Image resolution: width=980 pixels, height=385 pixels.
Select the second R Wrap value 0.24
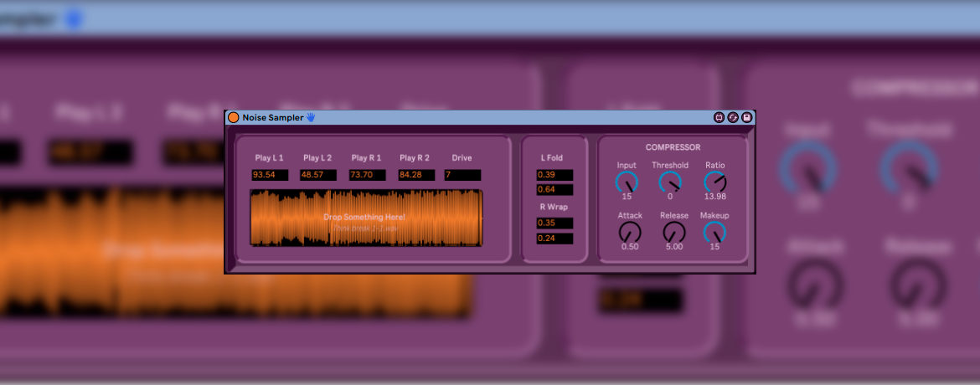pyautogui.click(x=554, y=239)
